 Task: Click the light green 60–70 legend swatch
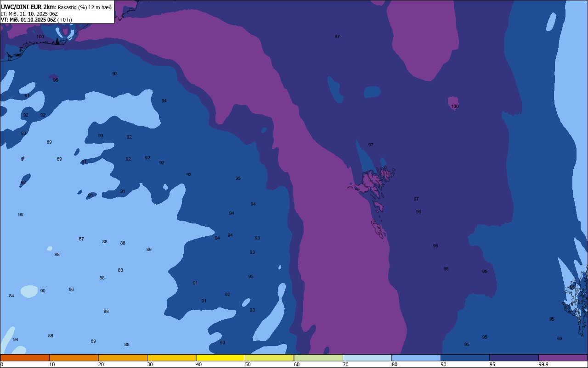(x=318, y=357)
